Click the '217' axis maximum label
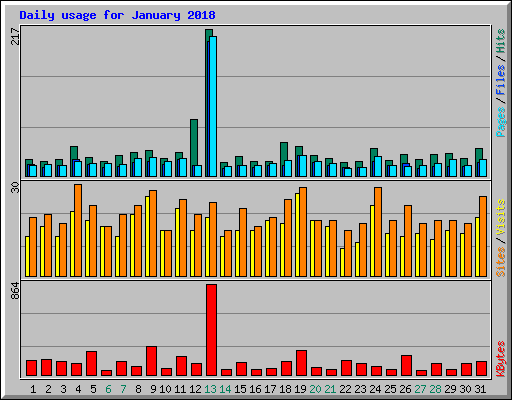 point(15,36)
